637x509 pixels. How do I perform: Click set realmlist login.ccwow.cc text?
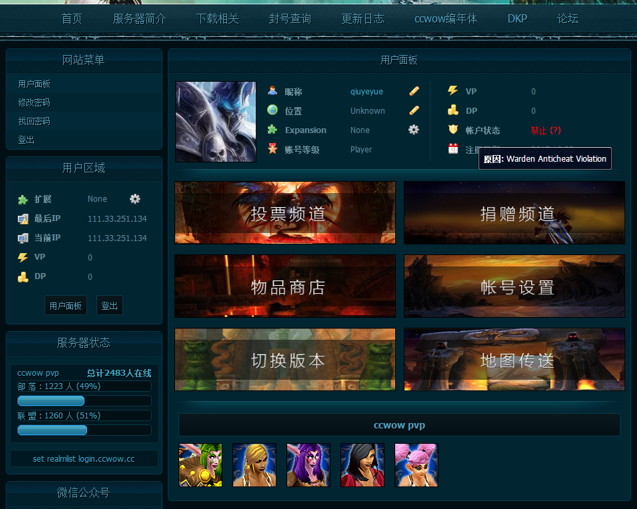tap(84, 459)
